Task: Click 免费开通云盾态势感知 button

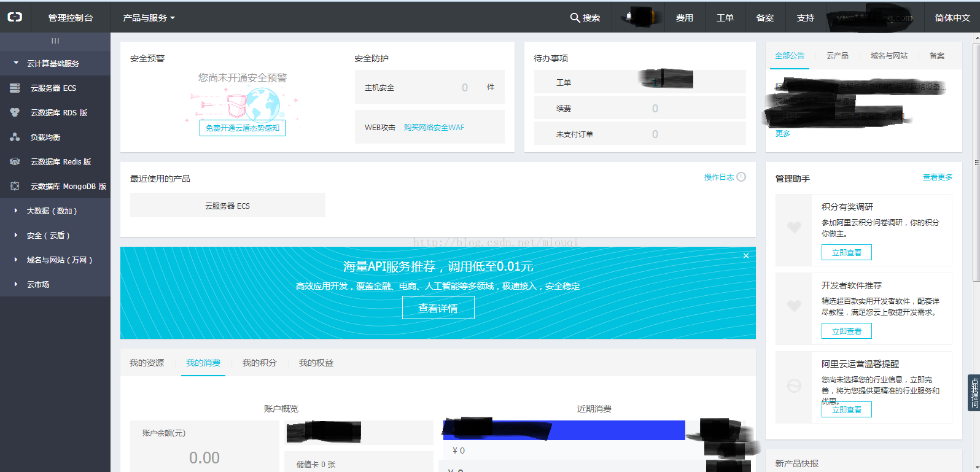Action: coord(243,128)
